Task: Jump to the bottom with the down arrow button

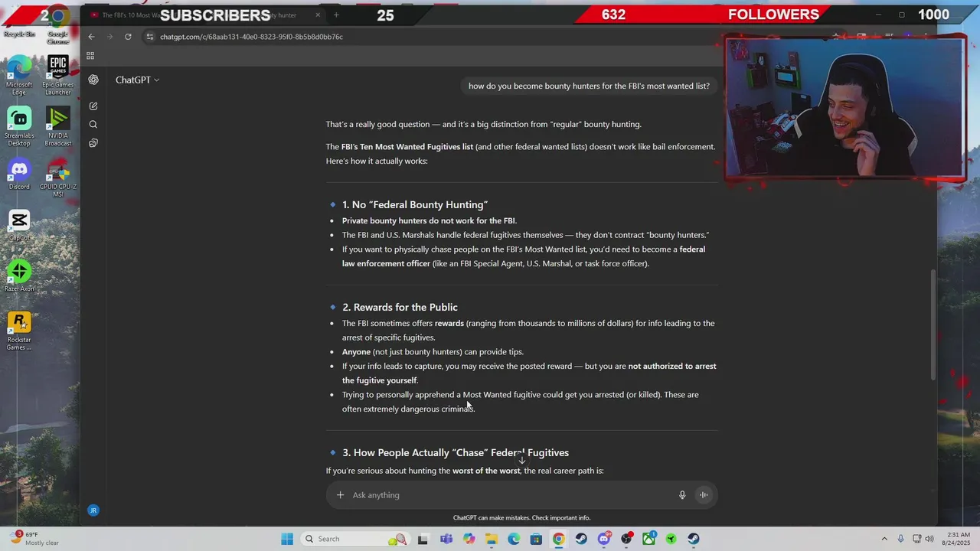Action: [x=522, y=459]
